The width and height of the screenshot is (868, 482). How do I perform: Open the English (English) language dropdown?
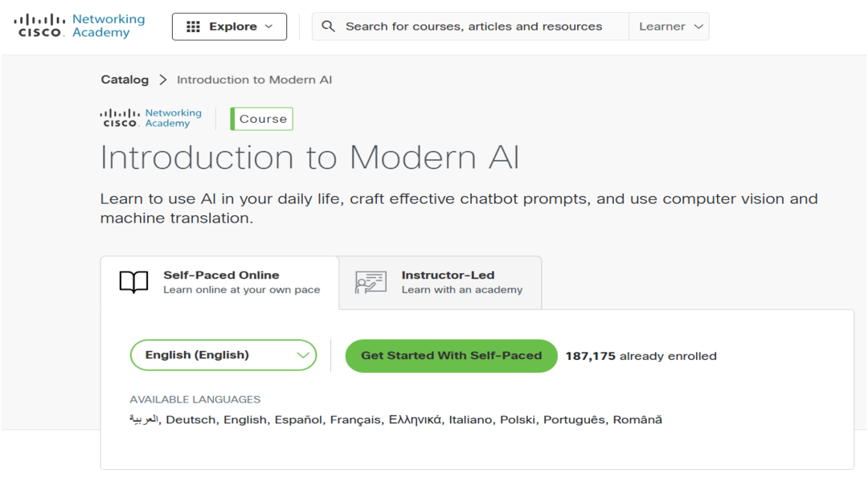[x=223, y=355]
